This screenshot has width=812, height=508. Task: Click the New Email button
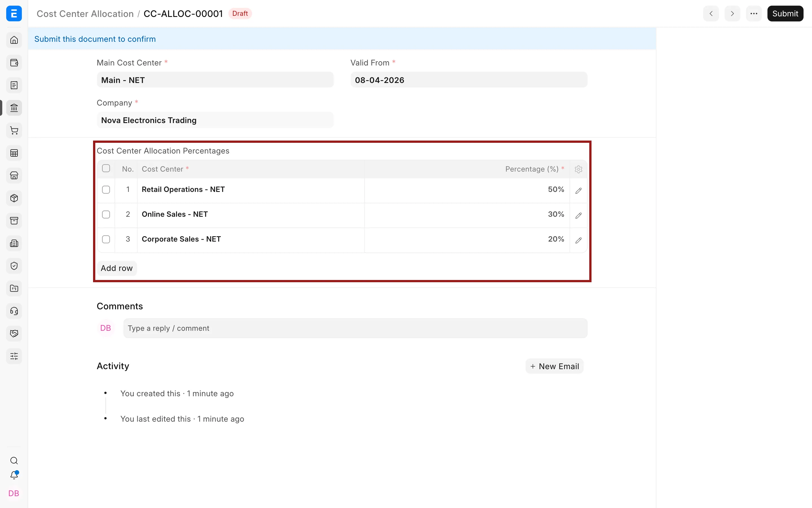[554, 366]
